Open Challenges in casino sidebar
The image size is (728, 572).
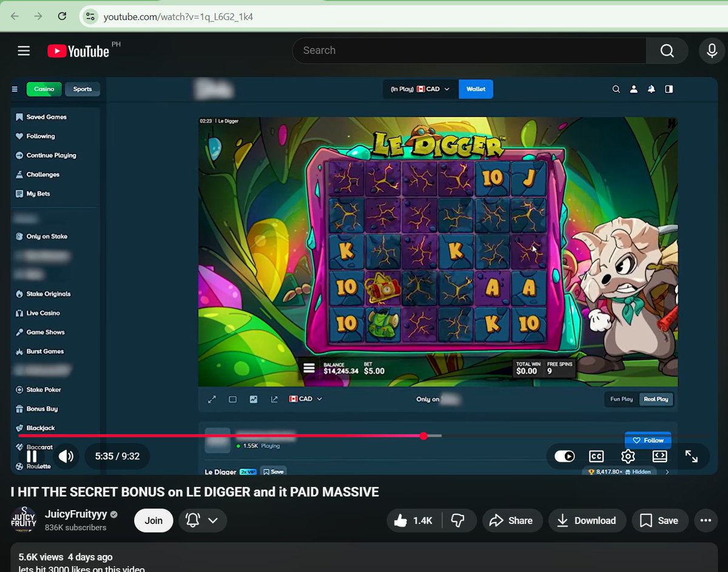click(38, 175)
